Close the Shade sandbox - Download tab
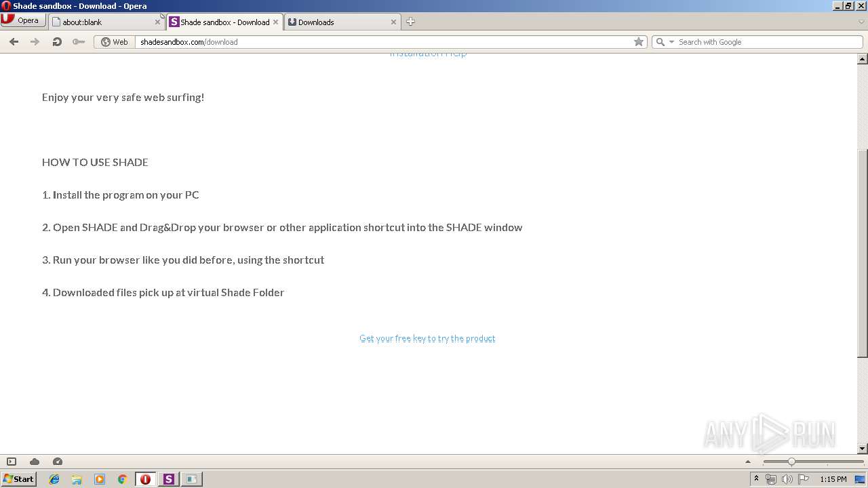The width and height of the screenshot is (868, 488). 275,22
